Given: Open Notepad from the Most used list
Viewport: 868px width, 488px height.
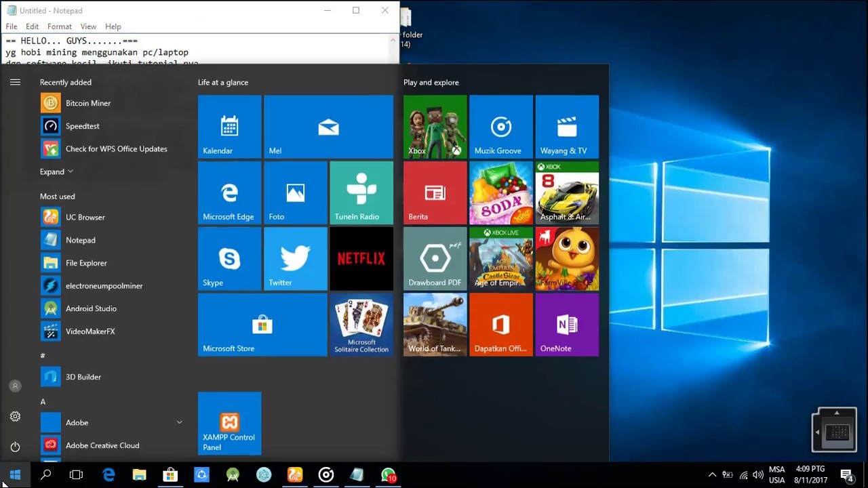Looking at the screenshot, I should click(112, 240).
